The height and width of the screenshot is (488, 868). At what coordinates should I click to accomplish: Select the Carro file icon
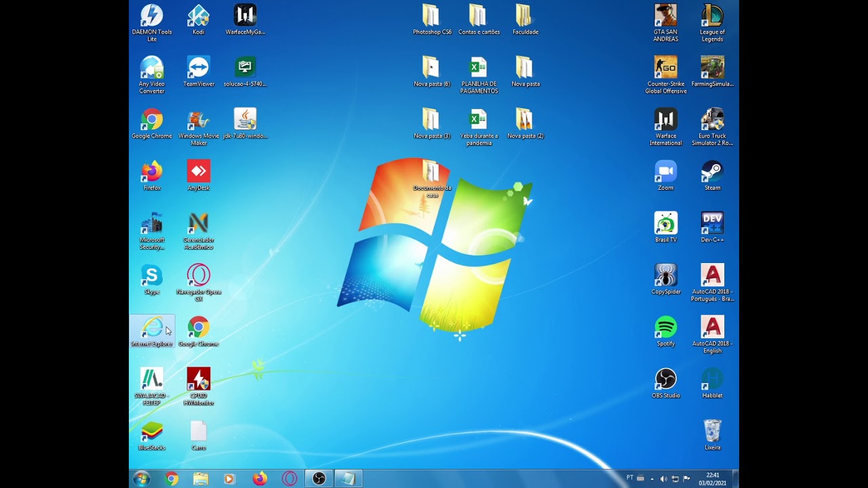198,435
